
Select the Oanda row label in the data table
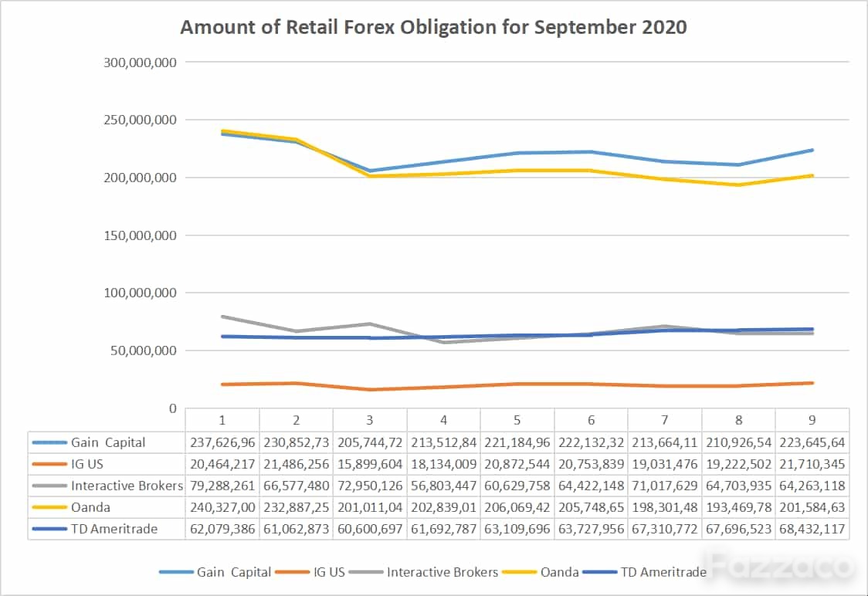point(90,507)
